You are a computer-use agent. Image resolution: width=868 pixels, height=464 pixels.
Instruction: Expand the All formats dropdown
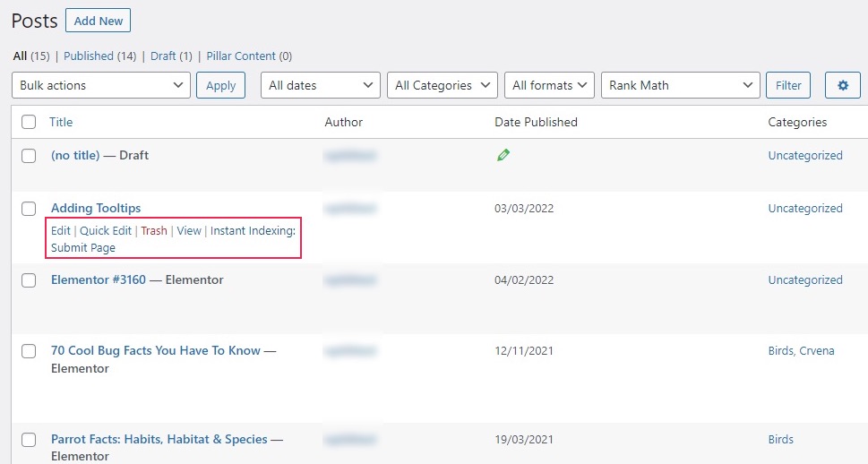coord(549,86)
